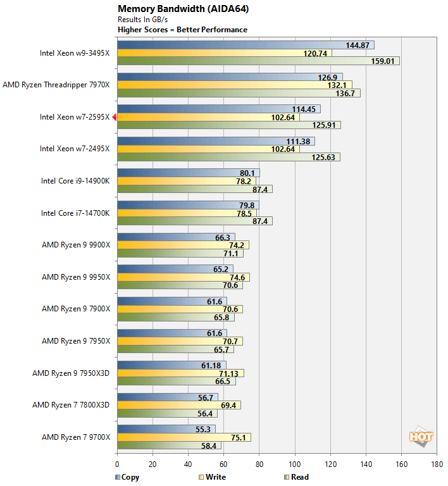Select the AMD Ryzen 9 7900X label
This screenshot has height=486, width=448.
(x=76, y=309)
